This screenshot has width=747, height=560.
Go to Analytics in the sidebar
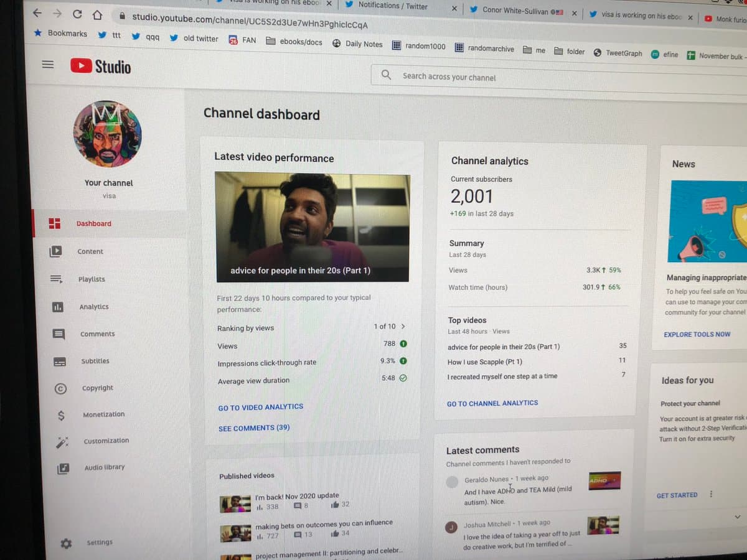point(93,307)
